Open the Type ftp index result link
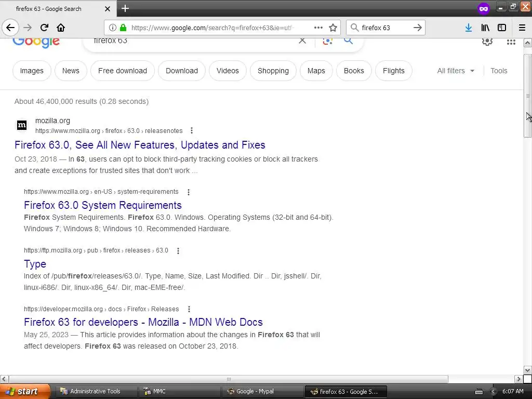This screenshot has width=532, height=399. coord(35,264)
